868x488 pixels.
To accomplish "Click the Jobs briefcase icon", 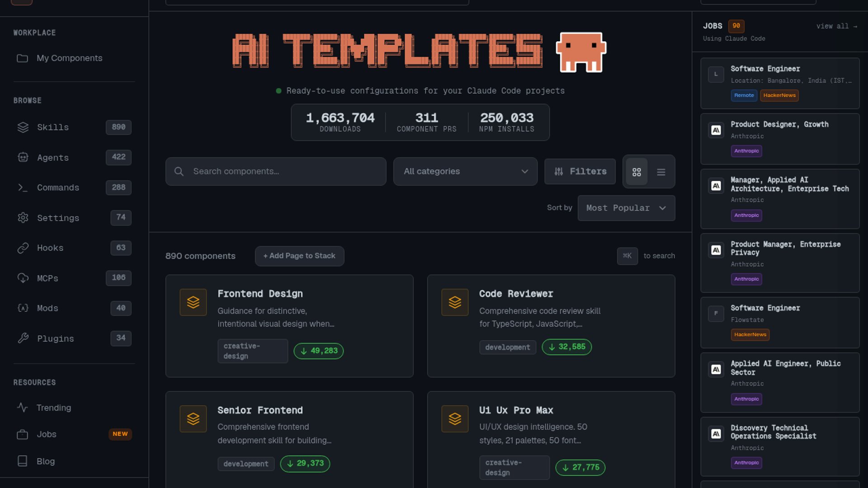I will point(22,434).
